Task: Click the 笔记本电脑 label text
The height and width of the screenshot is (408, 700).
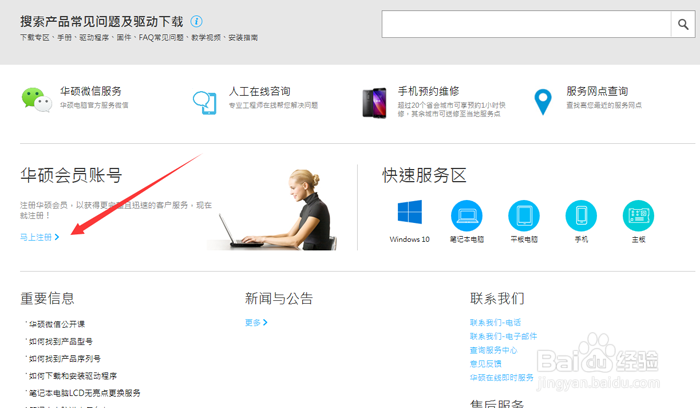Action: coord(467,239)
